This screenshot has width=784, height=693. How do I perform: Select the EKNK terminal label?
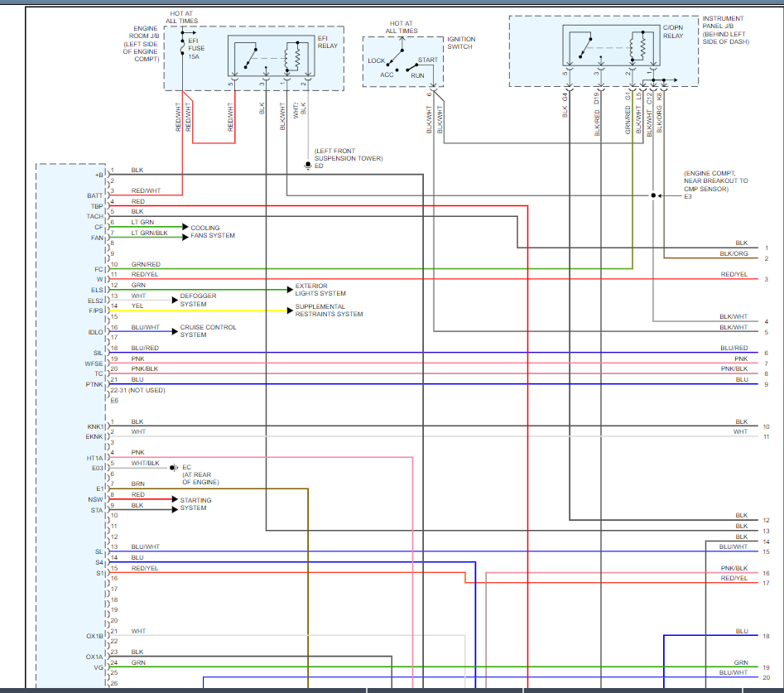(94, 436)
